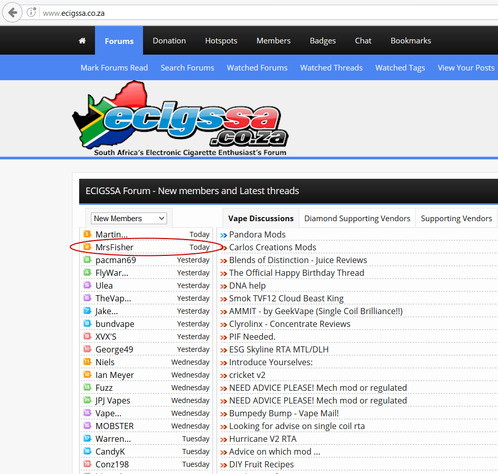Click Mark Forums Read link
Viewport: 498px width, 474px height.
click(x=114, y=68)
